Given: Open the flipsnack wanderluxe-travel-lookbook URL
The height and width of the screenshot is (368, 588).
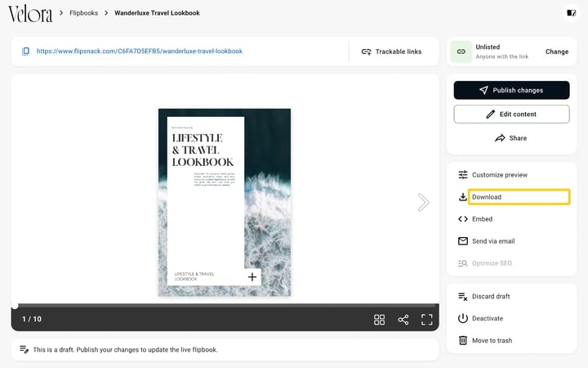Looking at the screenshot, I should [x=140, y=51].
